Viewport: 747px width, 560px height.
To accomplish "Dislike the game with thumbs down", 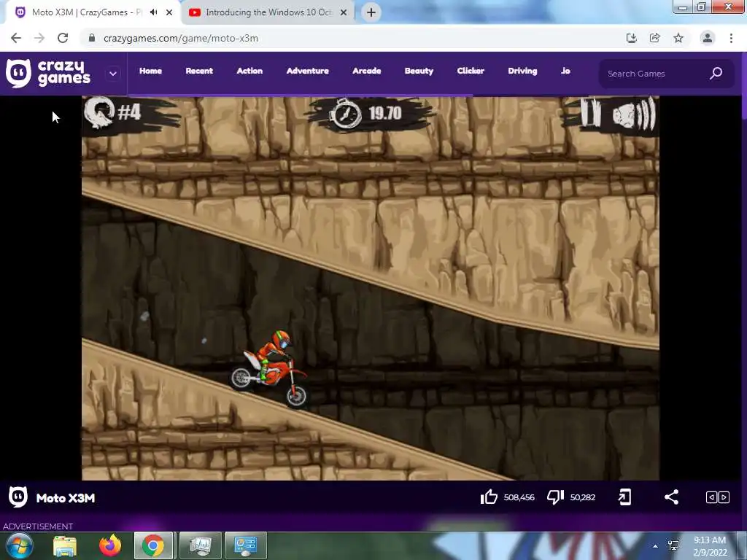I will point(555,497).
